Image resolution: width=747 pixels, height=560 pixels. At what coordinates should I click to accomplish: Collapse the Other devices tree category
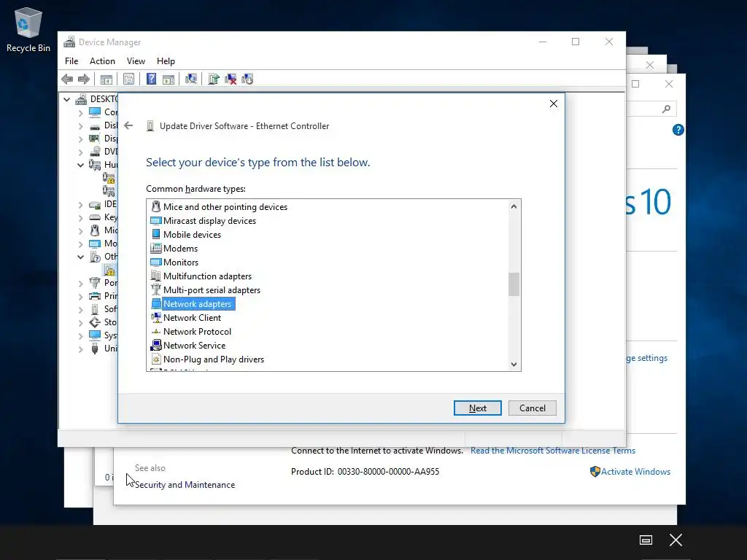80,257
